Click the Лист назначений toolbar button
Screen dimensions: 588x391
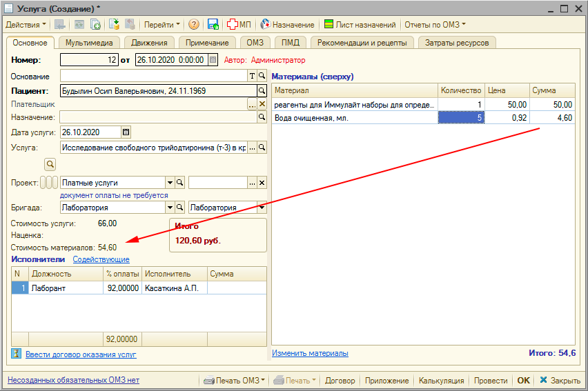(360, 25)
